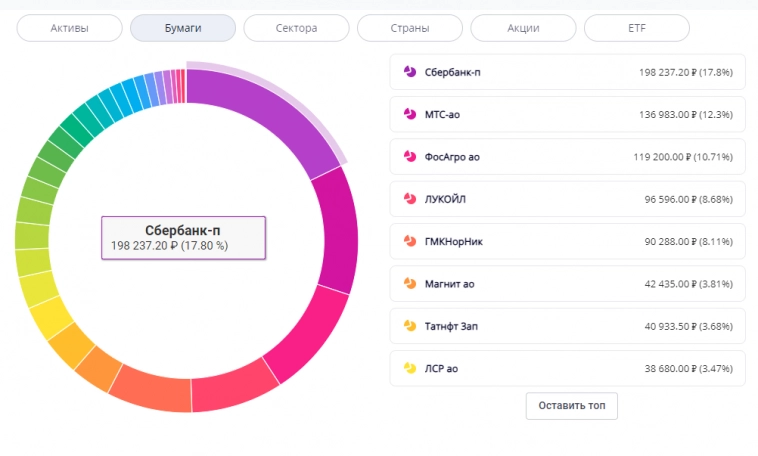Click the Магнит ао pie icon

click(409, 284)
